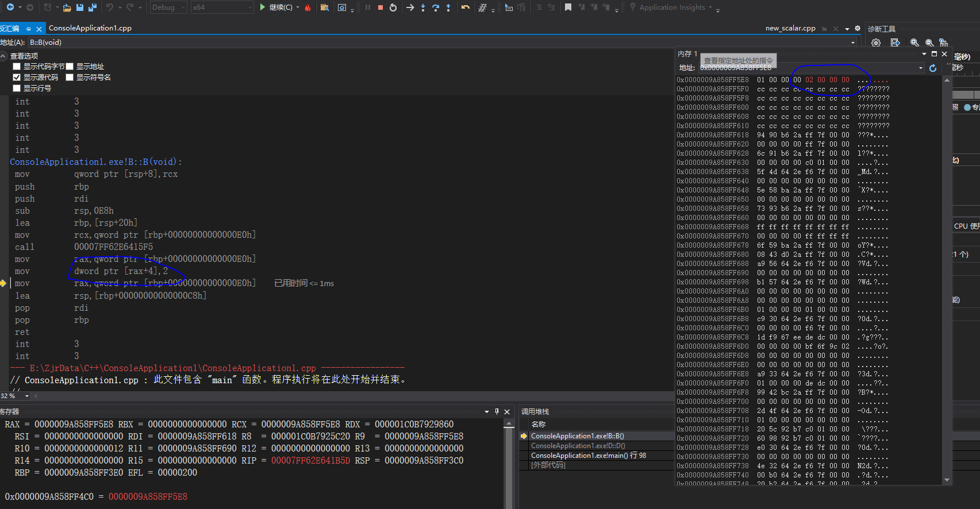The height and width of the screenshot is (509, 980).
Task: Click the Save All icon
Action: click(x=92, y=7)
